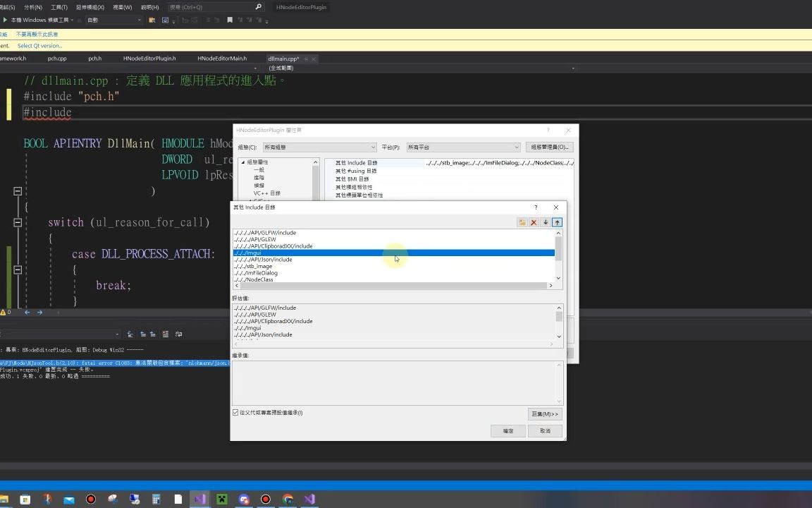
Task: Open the configuration dropdown in the property pages
Action: (319, 147)
